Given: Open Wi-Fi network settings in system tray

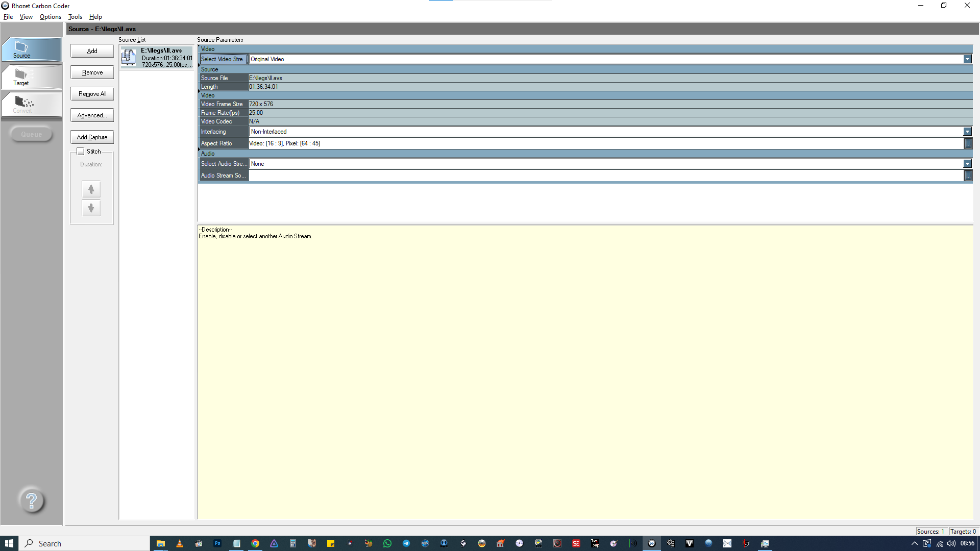Looking at the screenshot, I should 939,543.
